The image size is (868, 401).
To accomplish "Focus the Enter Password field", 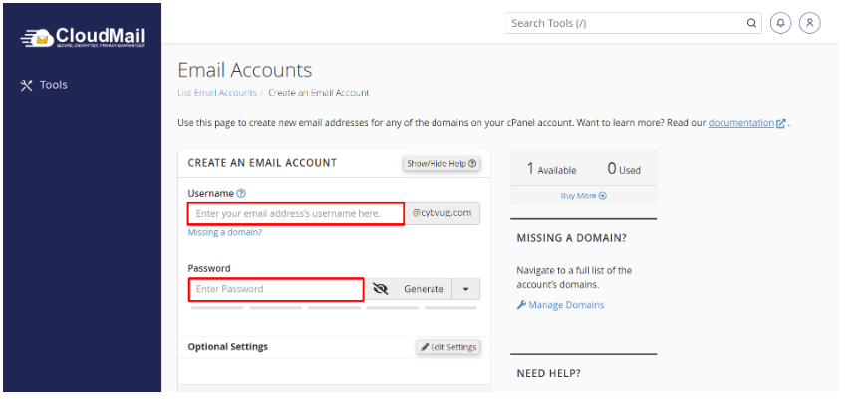I will pos(276,289).
